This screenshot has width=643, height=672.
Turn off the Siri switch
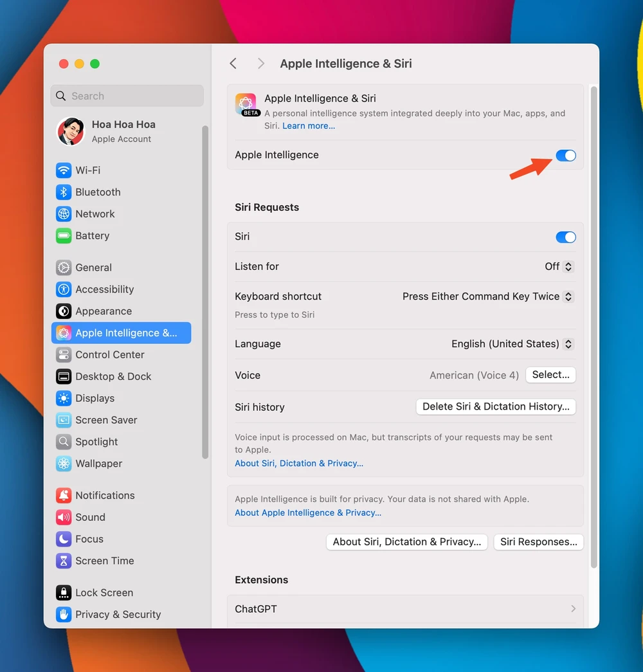[565, 237]
